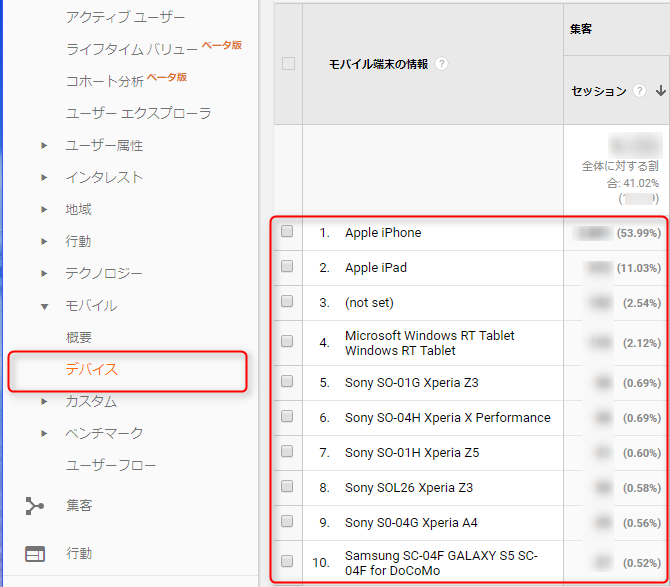Check the Sony SOL26 Xperia Z3 checkbox
The height and width of the screenshot is (587, 670).
287,486
